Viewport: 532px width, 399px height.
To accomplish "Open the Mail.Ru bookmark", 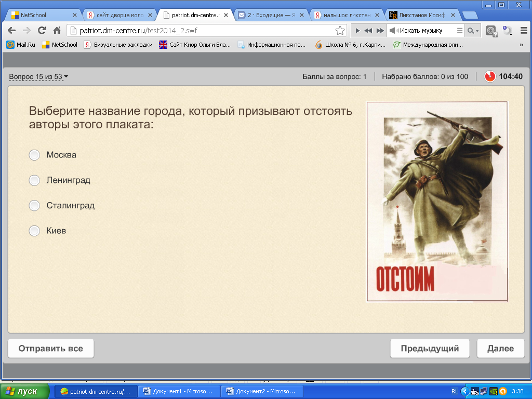I will pos(21,45).
